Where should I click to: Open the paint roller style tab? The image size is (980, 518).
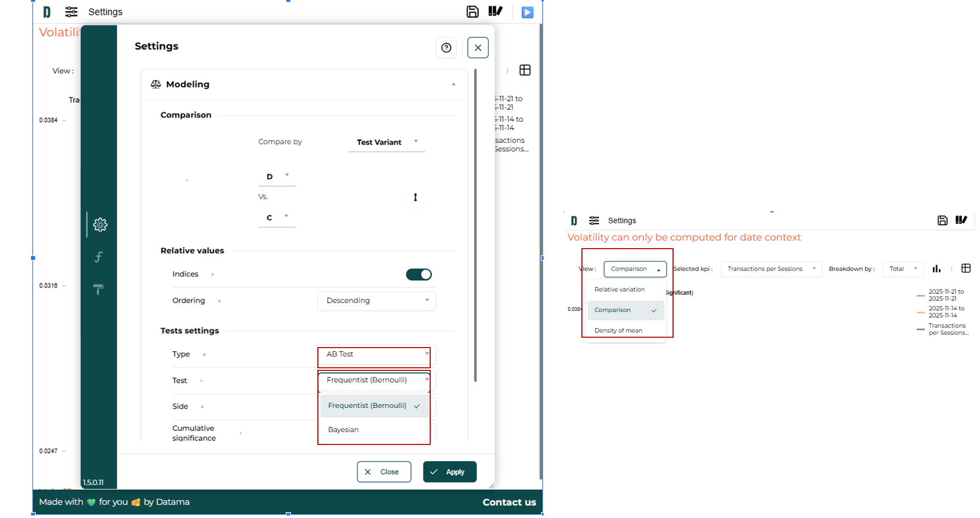98,289
